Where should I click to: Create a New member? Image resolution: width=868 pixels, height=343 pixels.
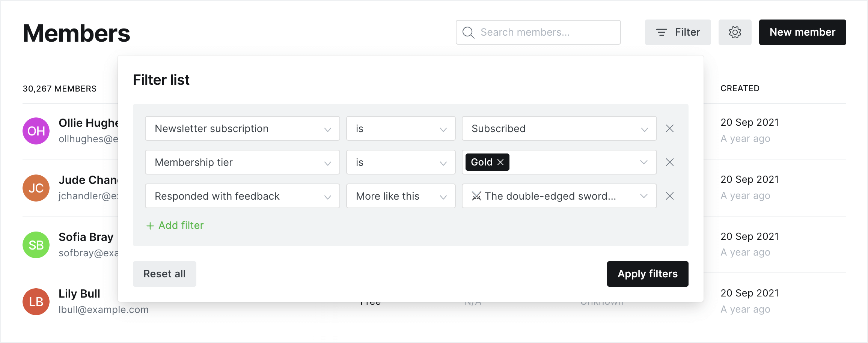(802, 32)
